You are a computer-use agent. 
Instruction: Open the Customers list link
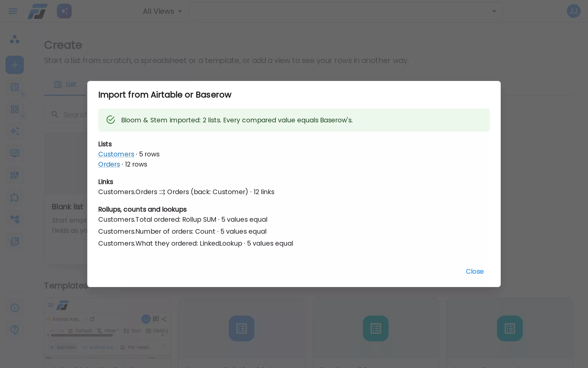click(116, 154)
